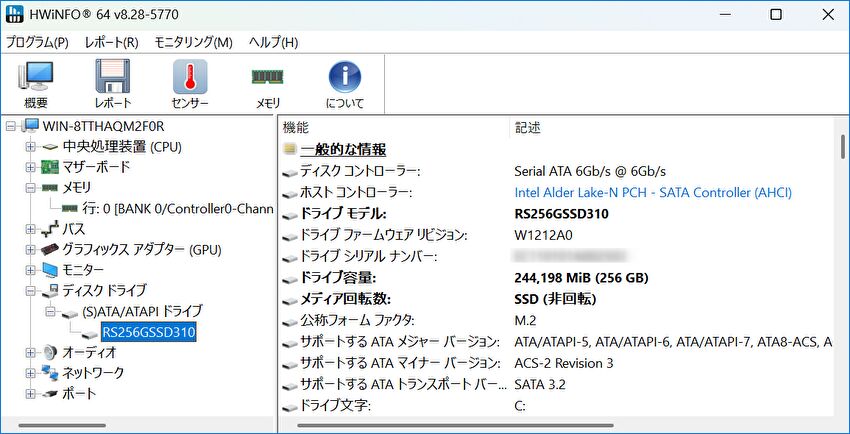Viewport: 850px width, 434px height.
Task: Click the バス bus icon in tree
Action: [50, 229]
